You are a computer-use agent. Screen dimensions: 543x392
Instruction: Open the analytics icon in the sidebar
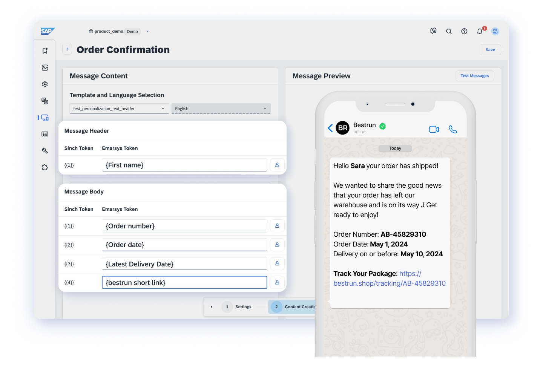45,67
